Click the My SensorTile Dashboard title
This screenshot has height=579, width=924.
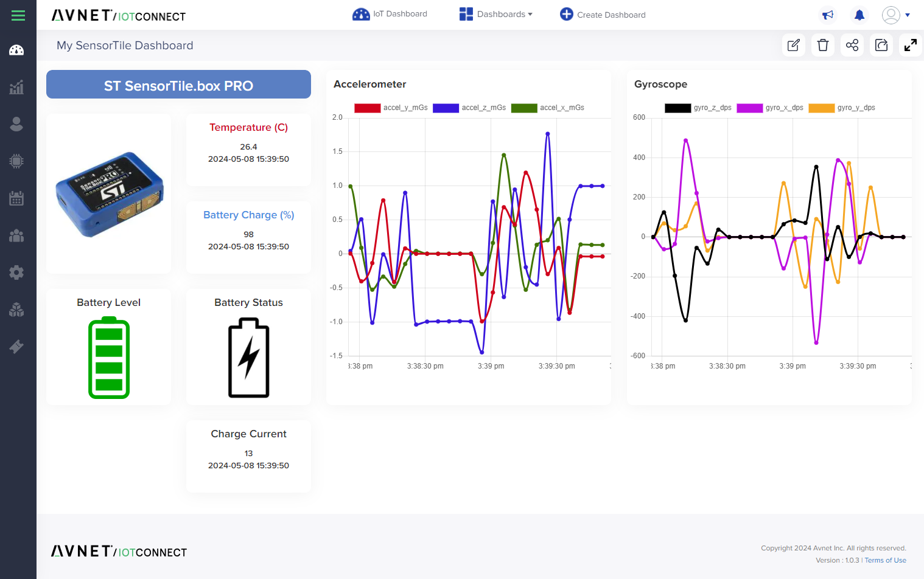point(125,46)
